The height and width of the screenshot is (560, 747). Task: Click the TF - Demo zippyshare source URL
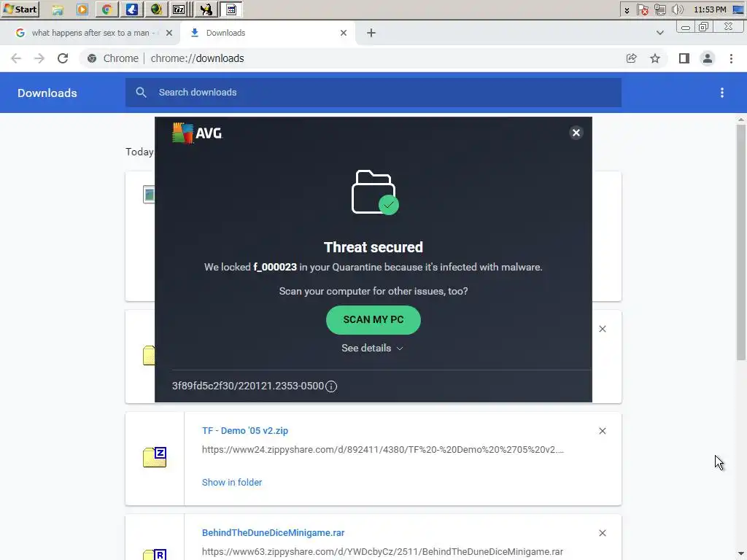(382, 449)
